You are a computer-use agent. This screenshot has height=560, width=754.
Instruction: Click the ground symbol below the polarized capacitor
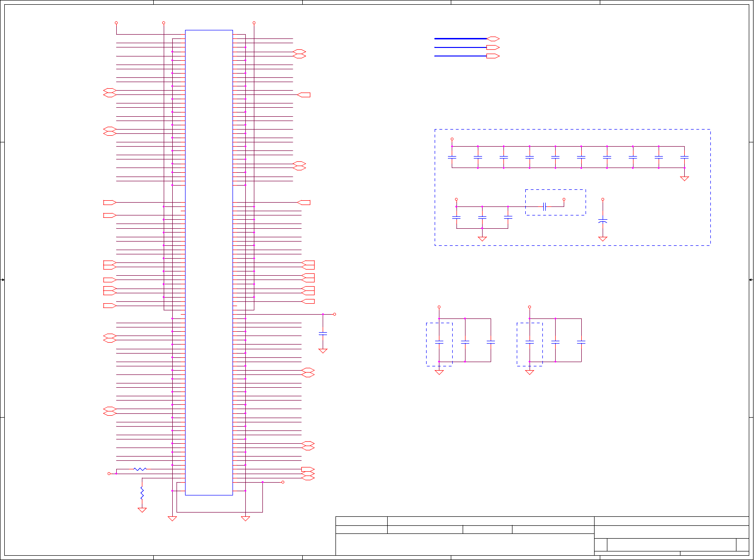click(603, 239)
